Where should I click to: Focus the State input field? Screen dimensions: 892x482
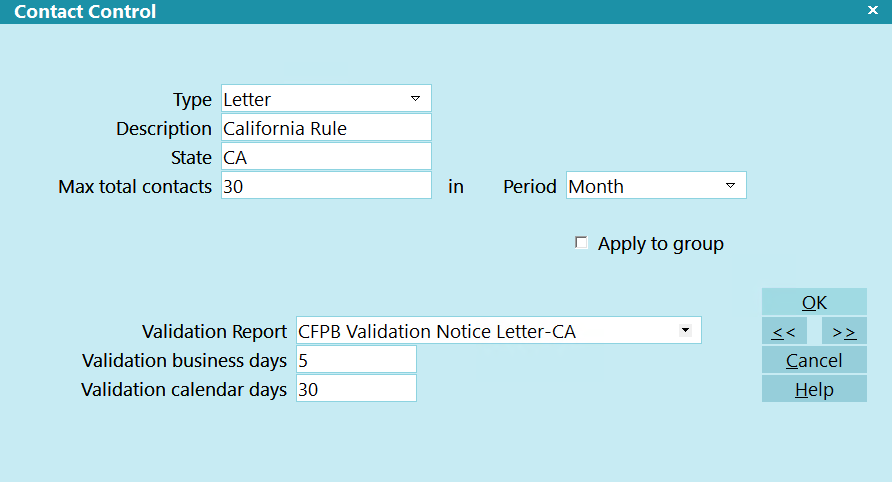[x=325, y=157]
